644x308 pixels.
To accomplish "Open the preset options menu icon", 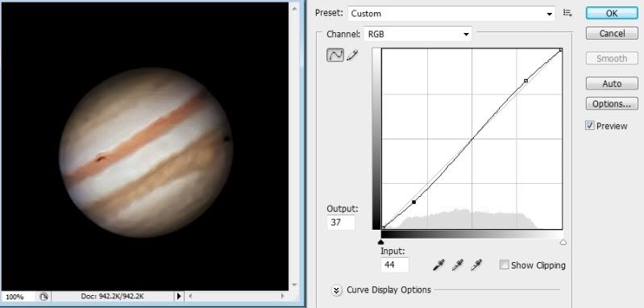I will click(x=567, y=13).
